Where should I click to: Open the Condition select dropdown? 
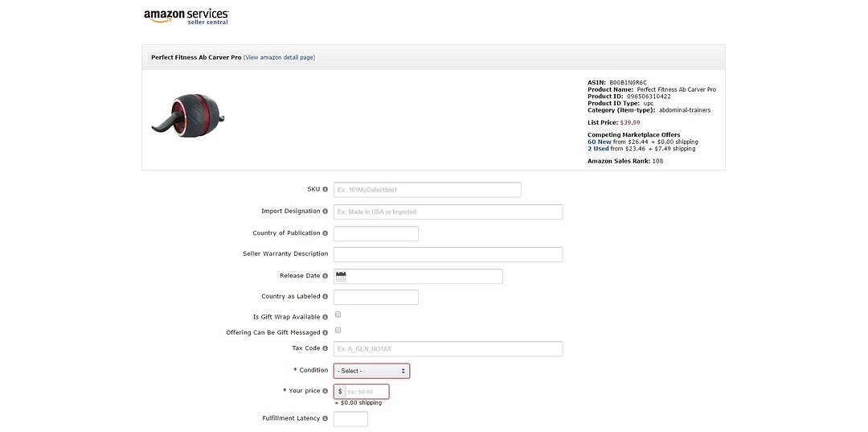(x=371, y=371)
